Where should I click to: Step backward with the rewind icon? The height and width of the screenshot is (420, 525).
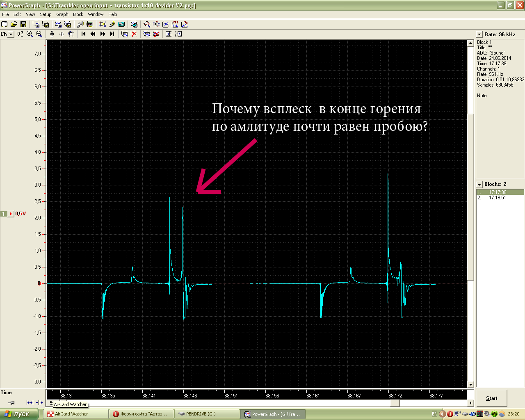pyautogui.click(x=93, y=34)
